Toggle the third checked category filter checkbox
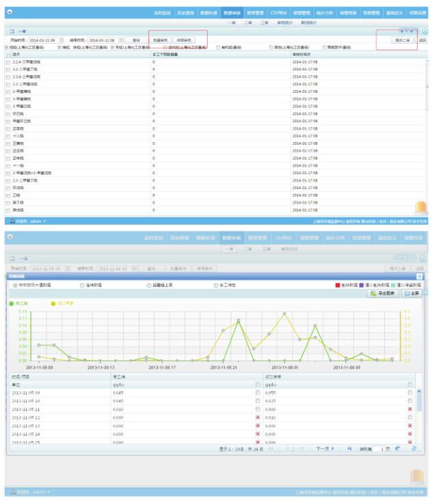The height and width of the screenshot is (504, 432). click(x=112, y=47)
